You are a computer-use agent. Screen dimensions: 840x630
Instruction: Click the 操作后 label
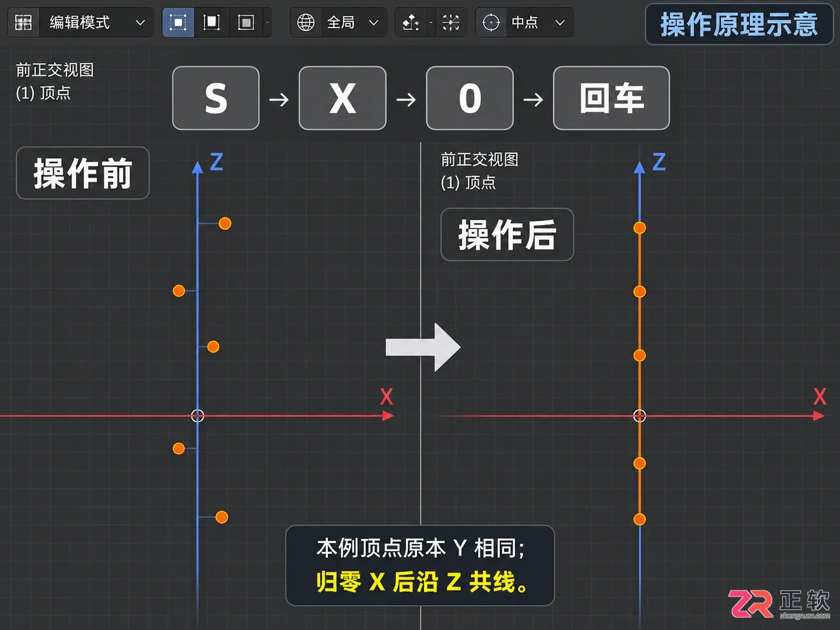pos(507,235)
